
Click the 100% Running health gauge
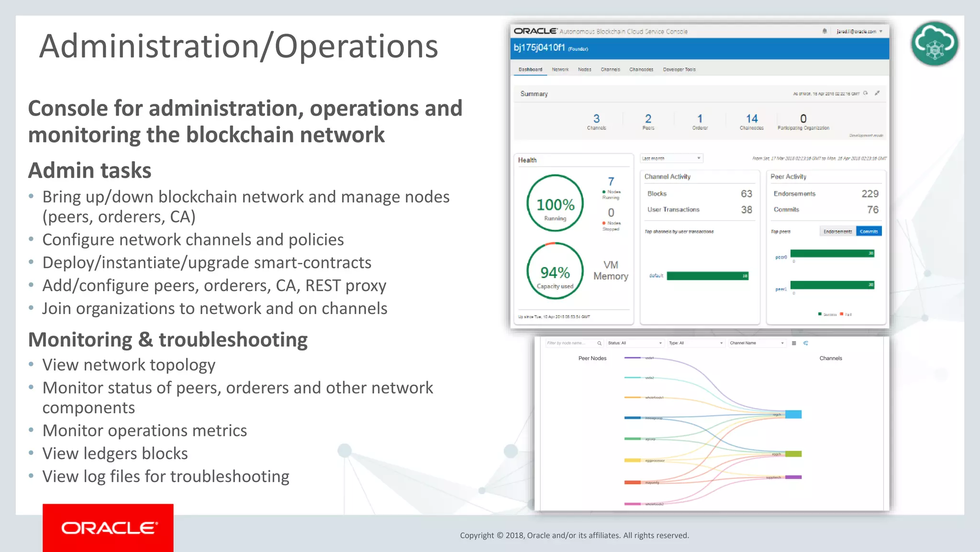[x=555, y=203]
